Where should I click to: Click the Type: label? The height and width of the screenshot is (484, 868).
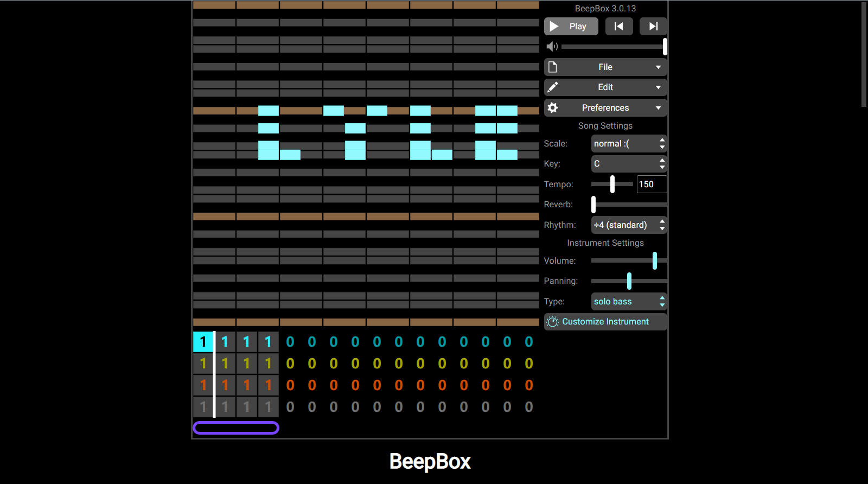tap(554, 302)
